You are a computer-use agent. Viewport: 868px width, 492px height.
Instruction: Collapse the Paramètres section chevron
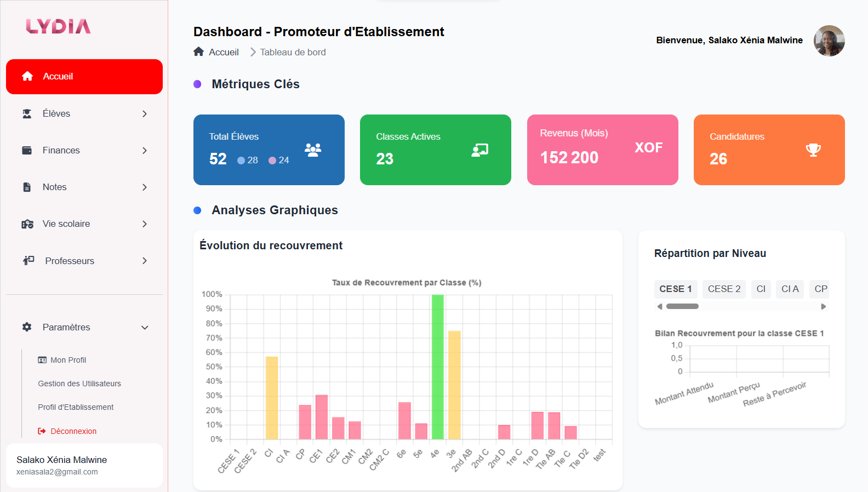tap(145, 328)
